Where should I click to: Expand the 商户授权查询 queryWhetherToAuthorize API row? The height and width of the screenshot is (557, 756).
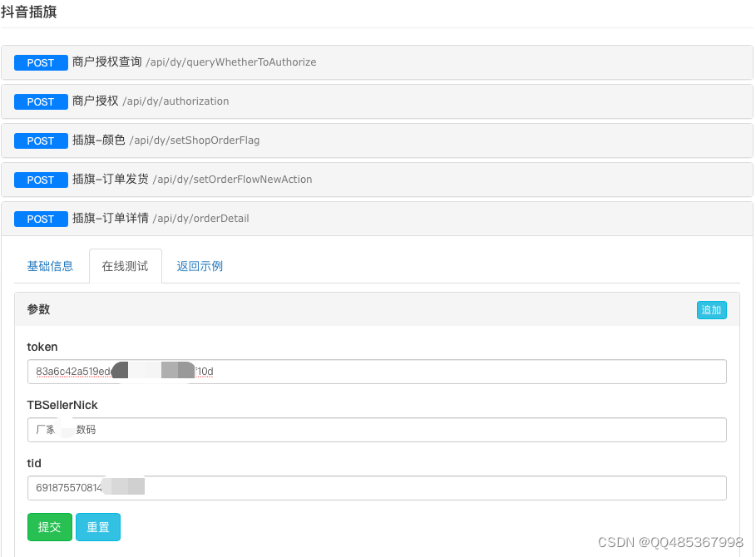tap(377, 62)
